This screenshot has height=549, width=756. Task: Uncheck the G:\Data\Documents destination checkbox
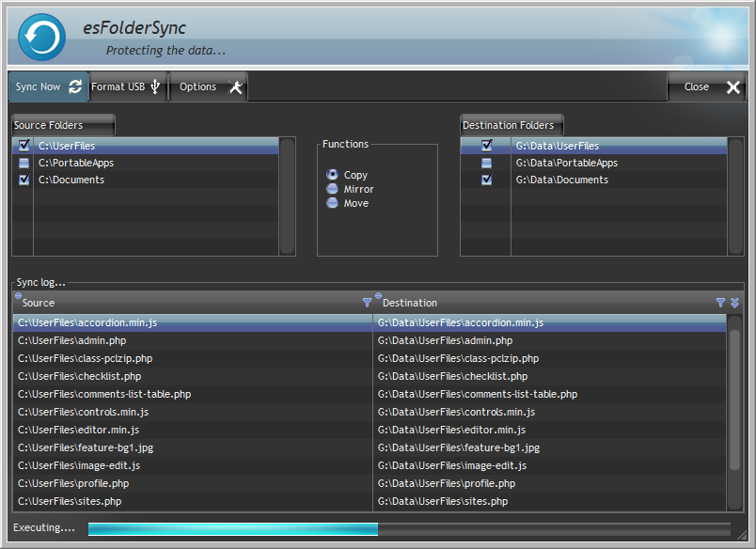pos(486,180)
